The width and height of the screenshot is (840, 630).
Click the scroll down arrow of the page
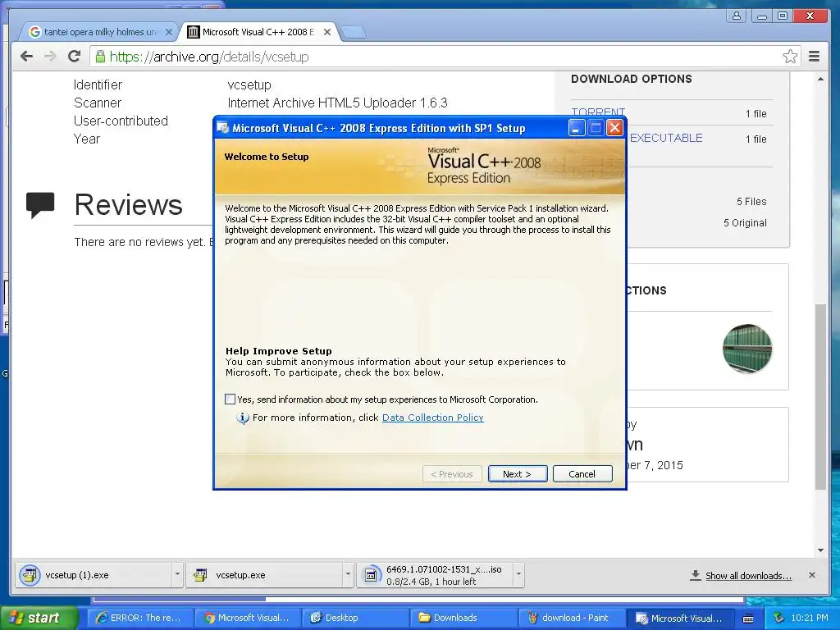(x=820, y=550)
